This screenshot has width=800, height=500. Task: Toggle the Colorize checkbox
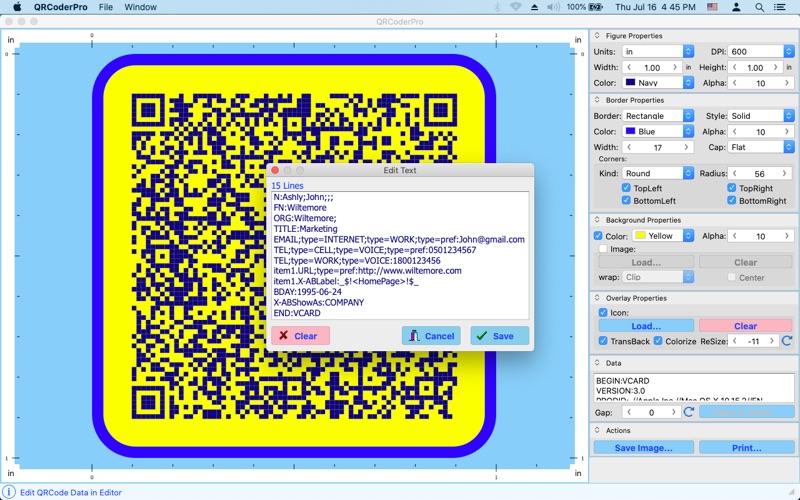tap(658, 341)
